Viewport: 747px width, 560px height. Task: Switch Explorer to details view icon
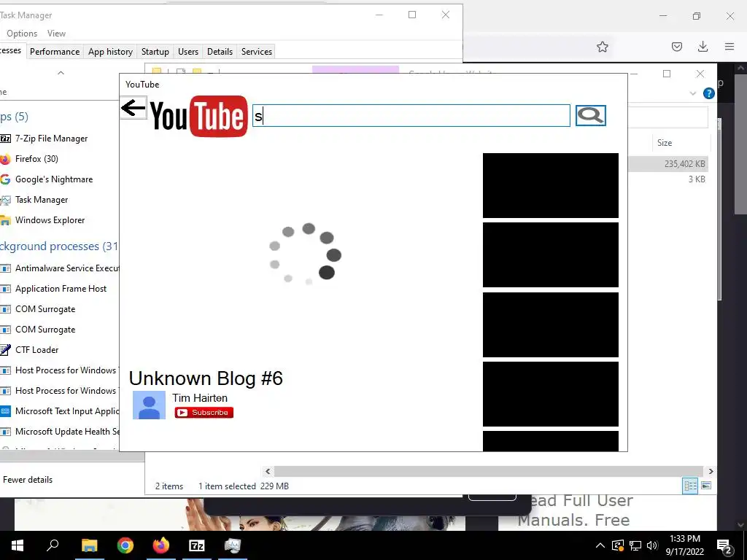[x=690, y=486]
